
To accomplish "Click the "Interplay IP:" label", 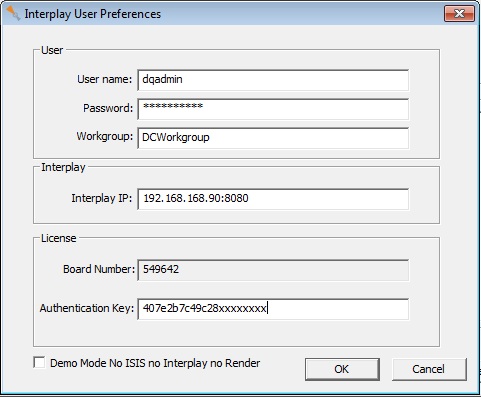I will pos(102,198).
